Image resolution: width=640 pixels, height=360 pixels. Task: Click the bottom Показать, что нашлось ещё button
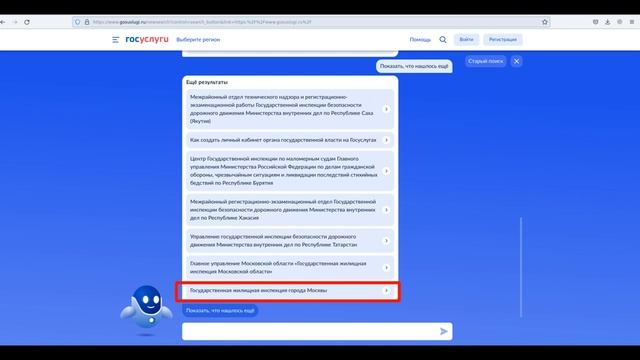(x=220, y=311)
